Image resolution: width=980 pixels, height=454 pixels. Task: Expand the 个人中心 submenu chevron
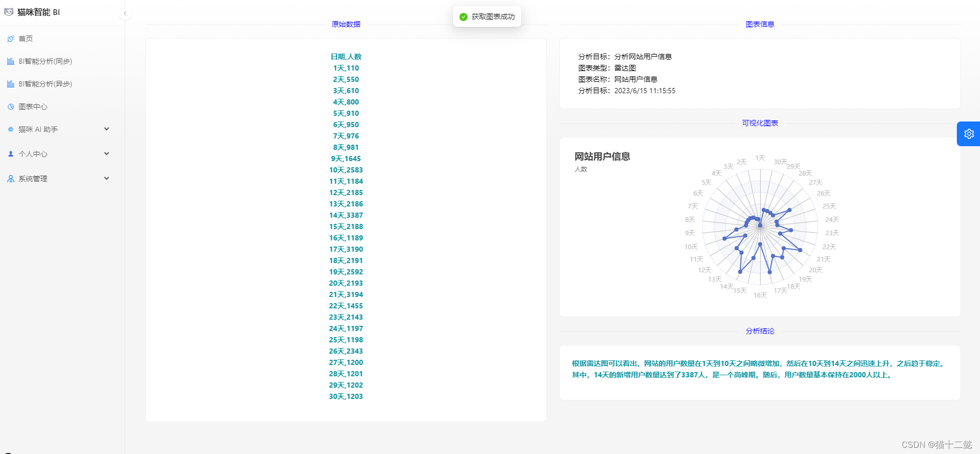pos(107,154)
